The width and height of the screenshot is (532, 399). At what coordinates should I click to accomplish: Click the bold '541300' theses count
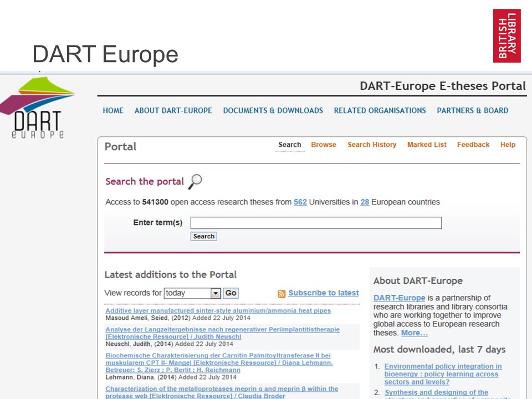point(155,202)
